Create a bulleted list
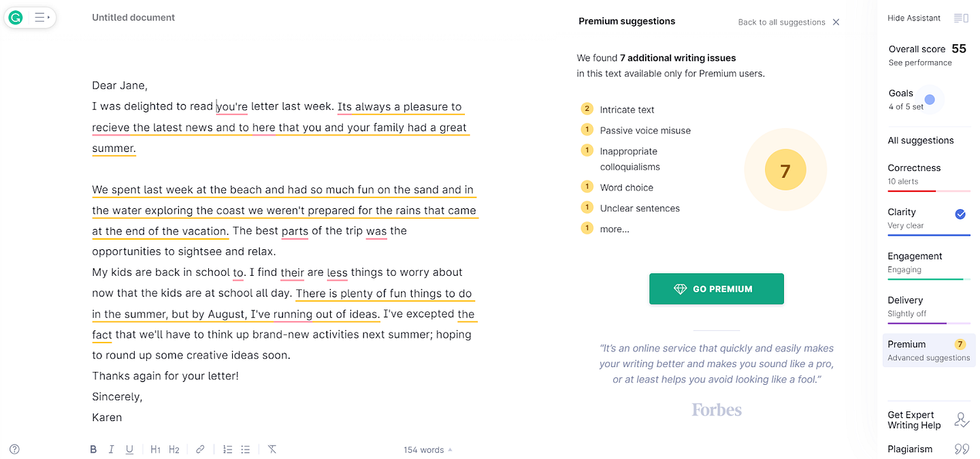Image resolution: width=980 pixels, height=459 pixels. [246, 449]
